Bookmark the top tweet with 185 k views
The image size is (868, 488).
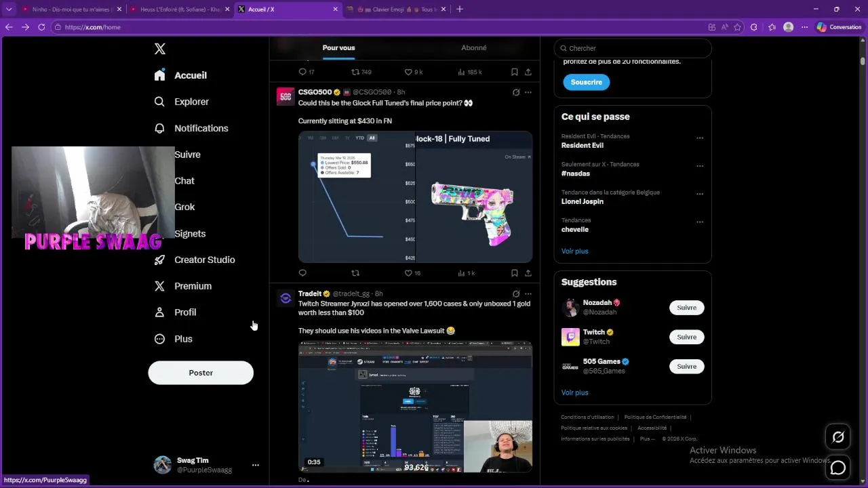click(515, 72)
